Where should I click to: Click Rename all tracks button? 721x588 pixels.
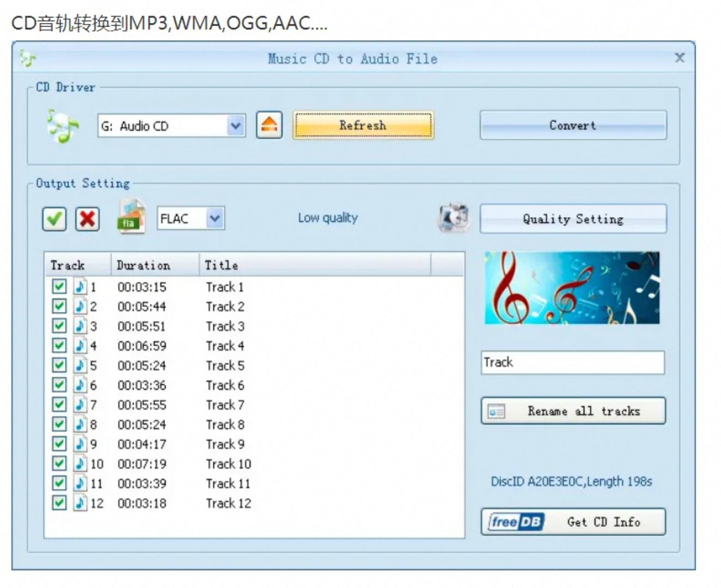(573, 411)
